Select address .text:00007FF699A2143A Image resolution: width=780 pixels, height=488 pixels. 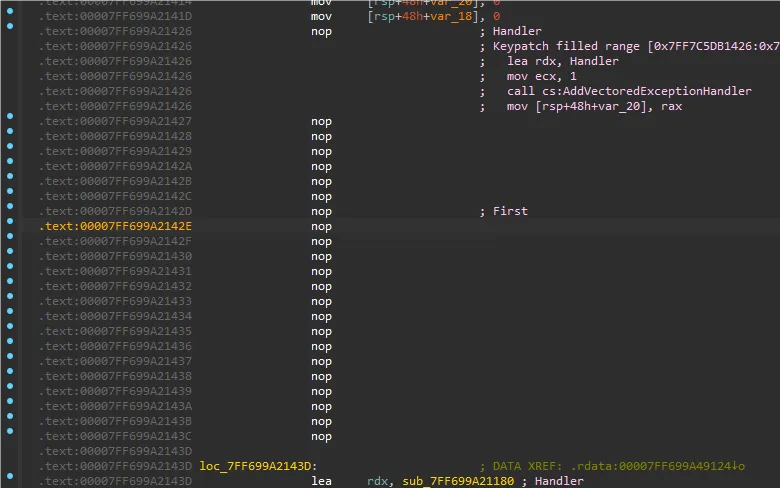pyautogui.click(x=115, y=406)
